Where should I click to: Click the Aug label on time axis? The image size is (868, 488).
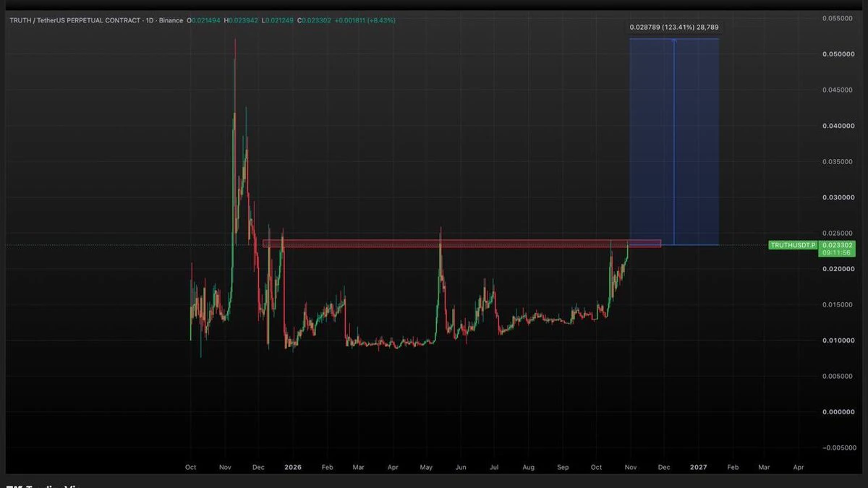pyautogui.click(x=529, y=468)
